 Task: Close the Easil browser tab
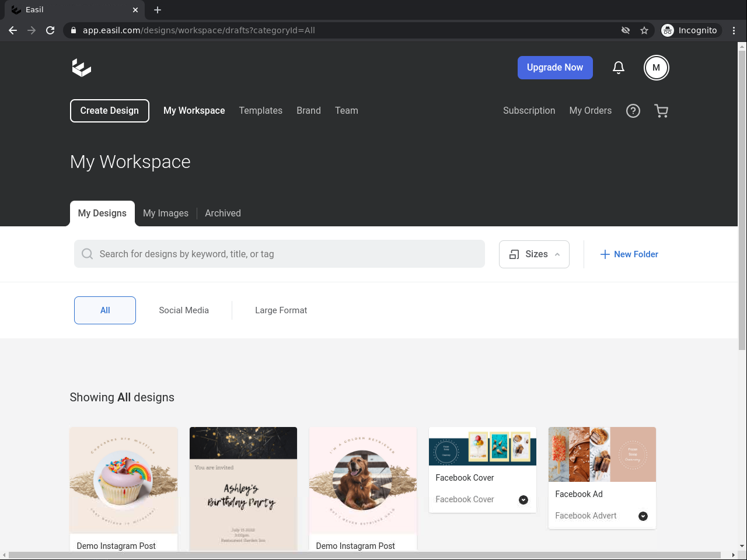(135, 10)
